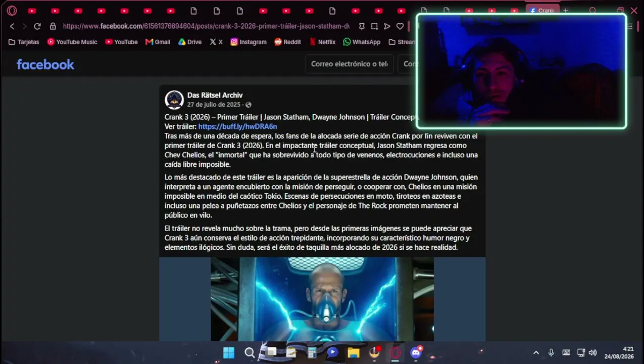
Task: Open Calculator from the taskbar
Action: 312,352
